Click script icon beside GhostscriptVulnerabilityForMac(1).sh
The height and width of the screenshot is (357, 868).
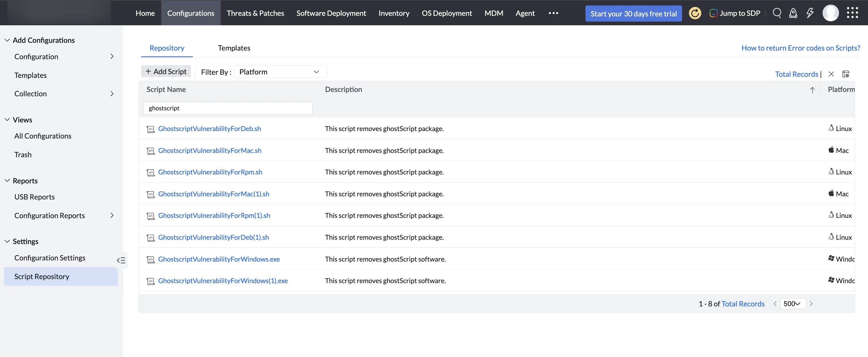click(x=151, y=195)
